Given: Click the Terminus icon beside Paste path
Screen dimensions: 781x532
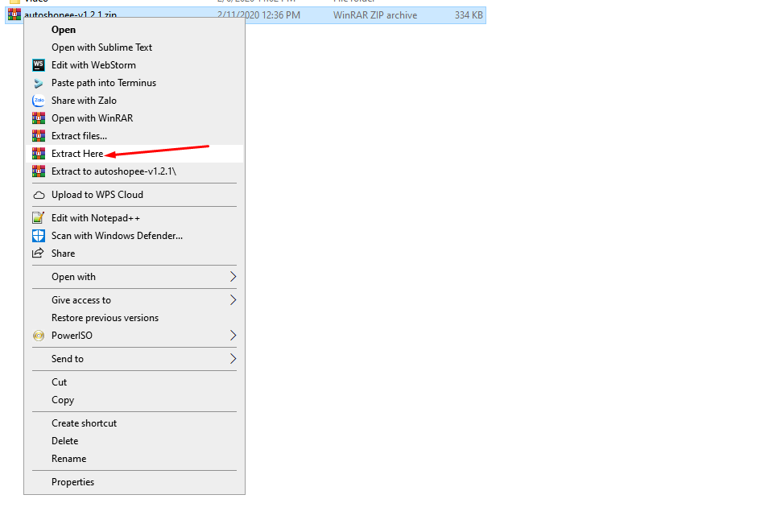Looking at the screenshot, I should tap(39, 83).
